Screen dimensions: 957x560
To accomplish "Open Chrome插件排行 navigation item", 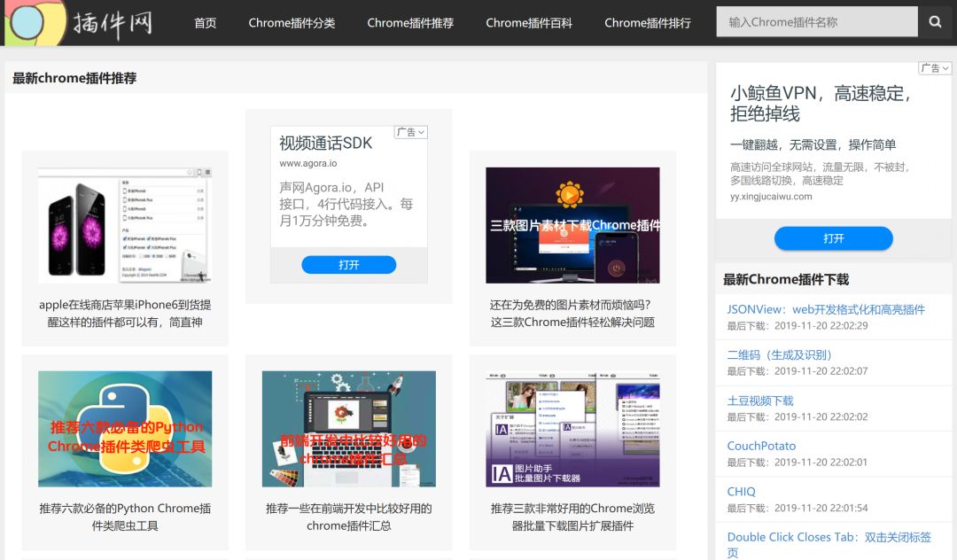I will (648, 23).
